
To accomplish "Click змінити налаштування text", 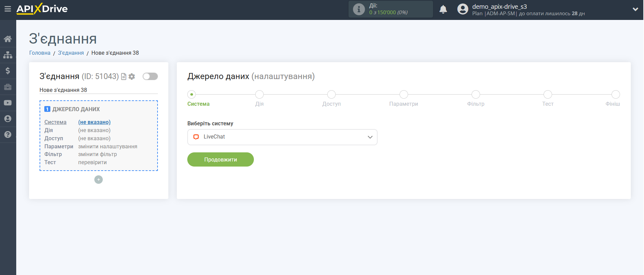I will (108, 146).
